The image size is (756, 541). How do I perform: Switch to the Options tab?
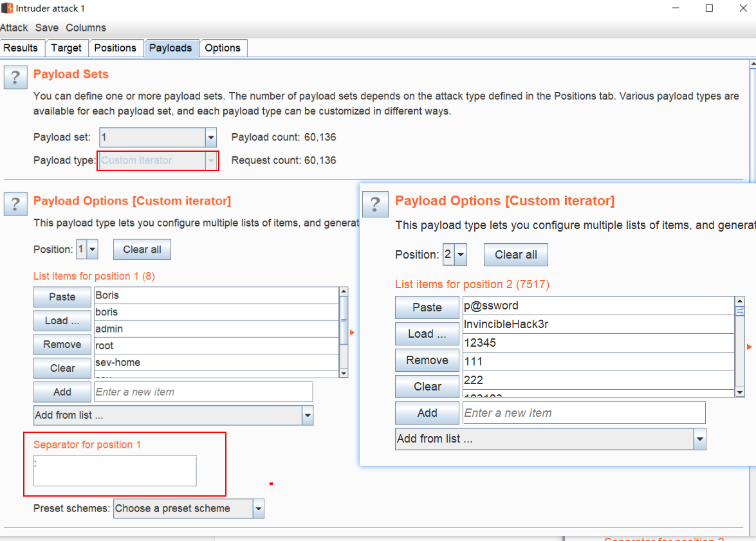223,48
